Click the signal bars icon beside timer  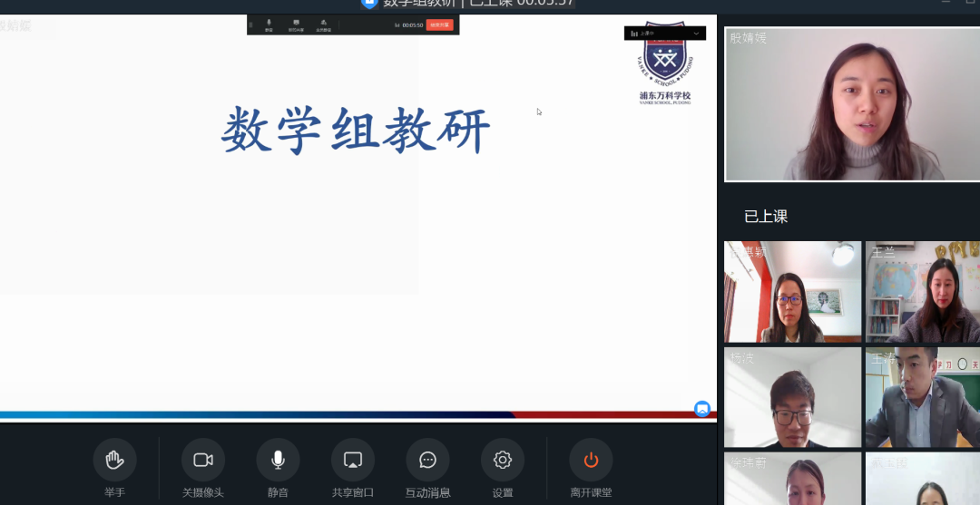coord(397,25)
